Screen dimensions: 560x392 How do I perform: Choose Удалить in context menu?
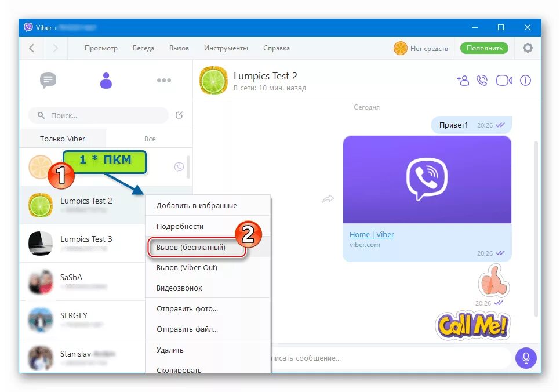[208, 350]
